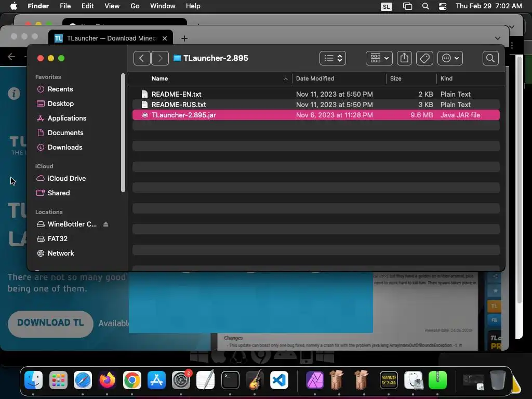The height and width of the screenshot is (399, 532).
Task: Open Network in Finder sidebar
Action: pos(55,253)
